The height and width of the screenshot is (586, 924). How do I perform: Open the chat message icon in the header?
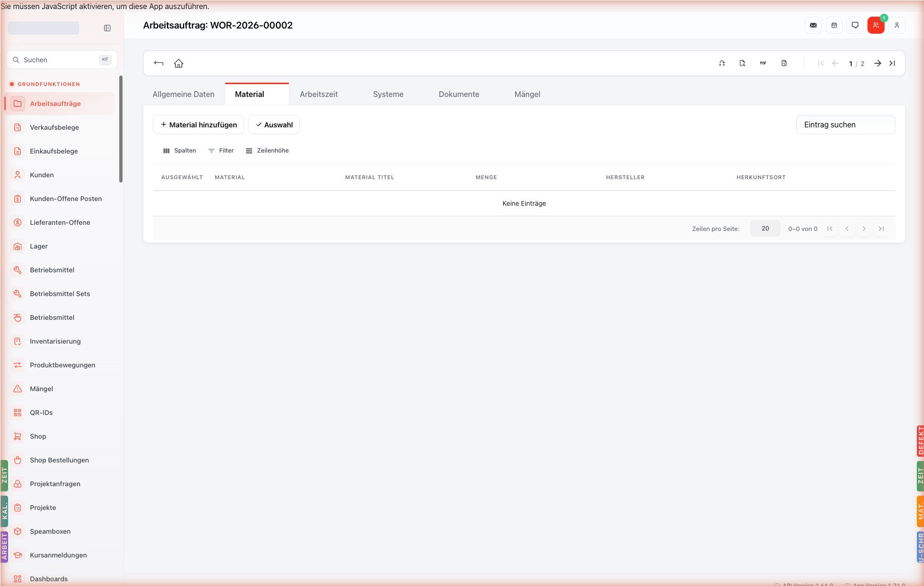coord(855,25)
